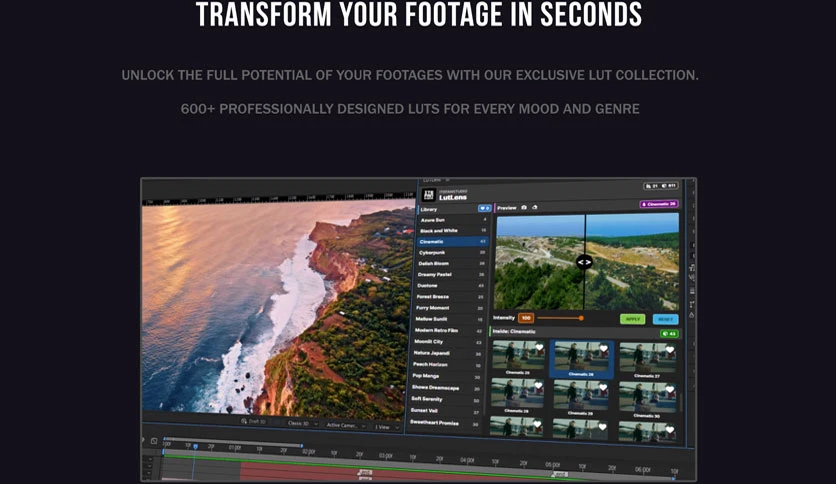The height and width of the screenshot is (484, 836).
Task: Click the export icon next to Preview
Action: pyautogui.click(x=535, y=207)
